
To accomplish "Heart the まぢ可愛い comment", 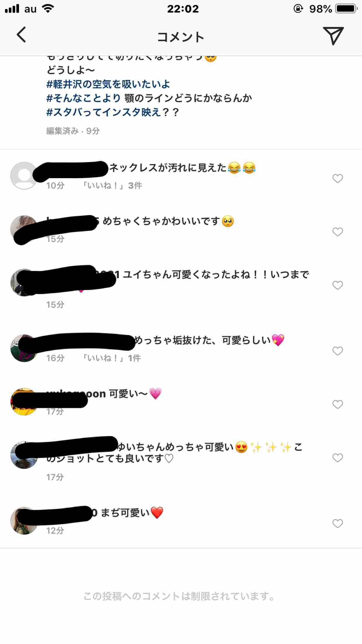I will [x=337, y=523].
